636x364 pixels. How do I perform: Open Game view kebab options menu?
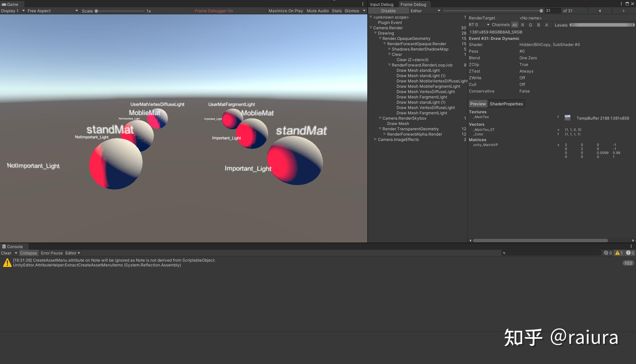pos(363,4)
